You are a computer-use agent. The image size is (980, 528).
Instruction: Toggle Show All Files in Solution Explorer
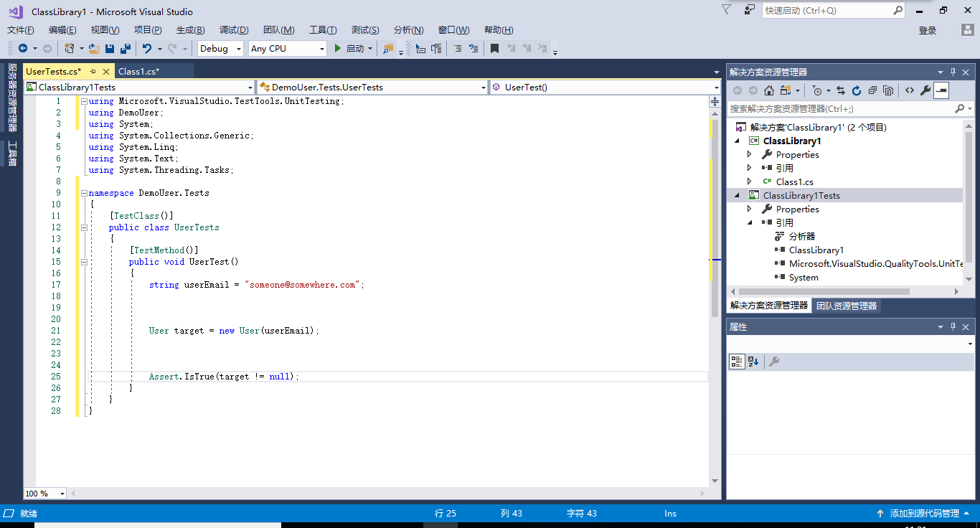click(888, 90)
